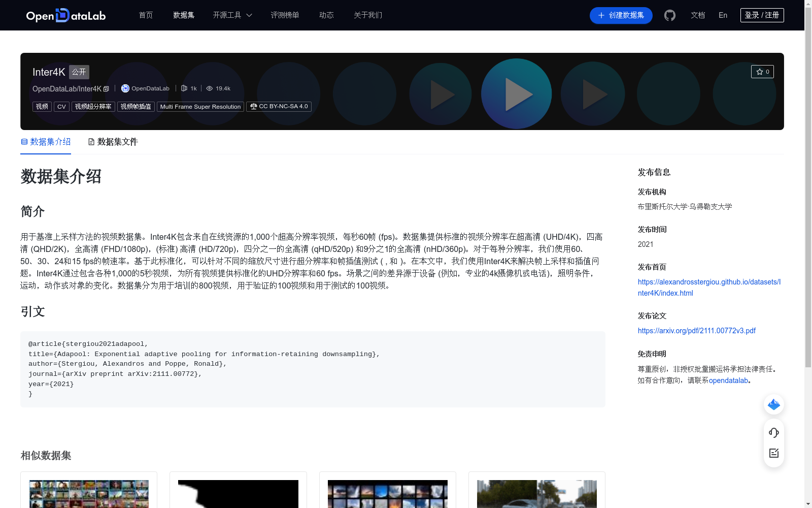Click the CC BY-NC-SA 4.0 license tag
The height and width of the screenshot is (508, 812).
(x=279, y=107)
